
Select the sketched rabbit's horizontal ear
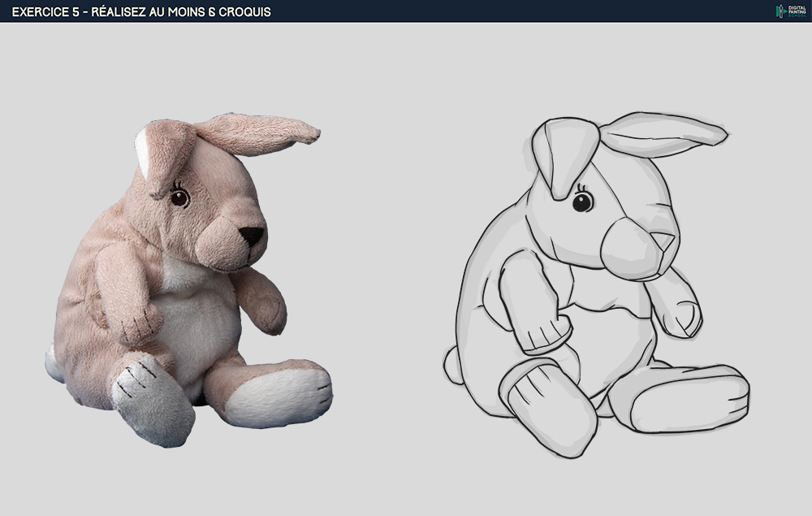[x=662, y=132]
